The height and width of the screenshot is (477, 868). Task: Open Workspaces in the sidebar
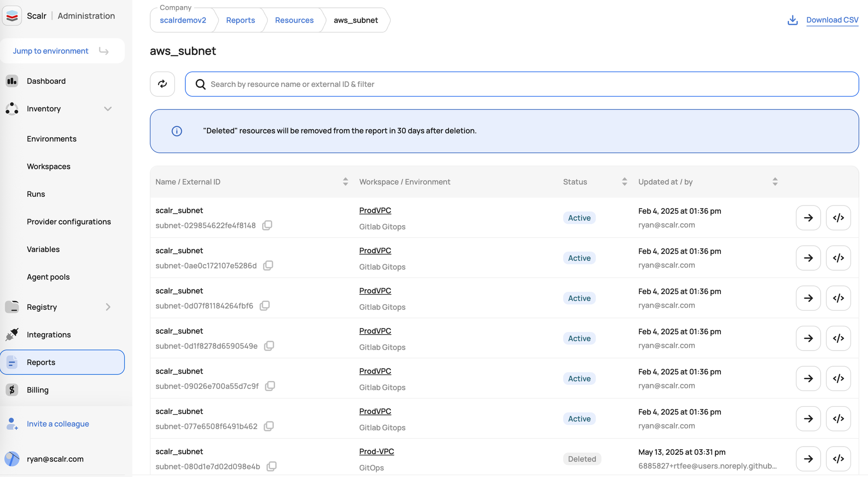(49, 166)
